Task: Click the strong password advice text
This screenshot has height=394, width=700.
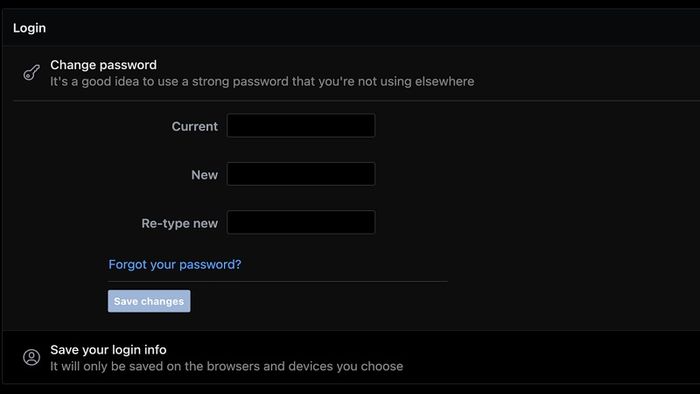Action: pyautogui.click(x=262, y=82)
